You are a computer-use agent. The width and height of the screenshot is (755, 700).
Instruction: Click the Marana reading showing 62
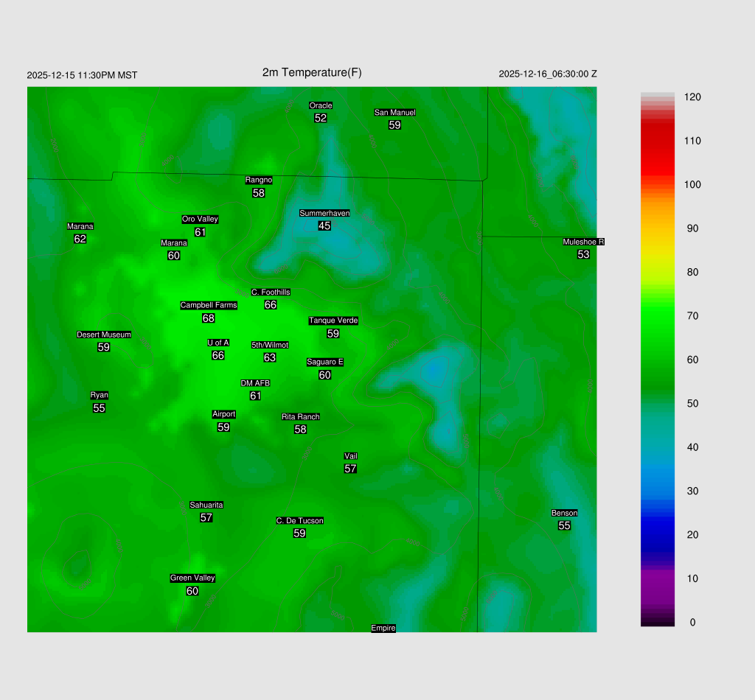pyautogui.click(x=80, y=239)
